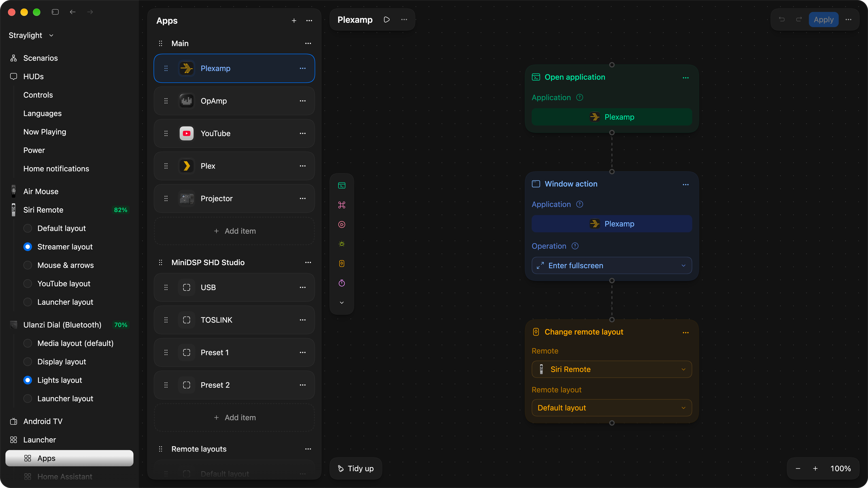The height and width of the screenshot is (488, 868).
Task: Select the terminal action icon in palette
Action: [342, 186]
